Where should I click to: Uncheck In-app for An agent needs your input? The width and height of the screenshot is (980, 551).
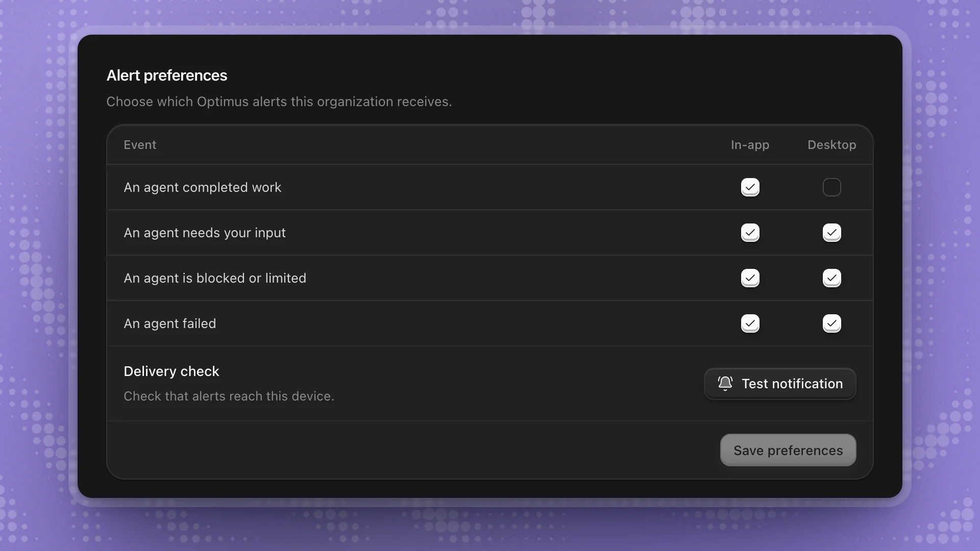(750, 233)
